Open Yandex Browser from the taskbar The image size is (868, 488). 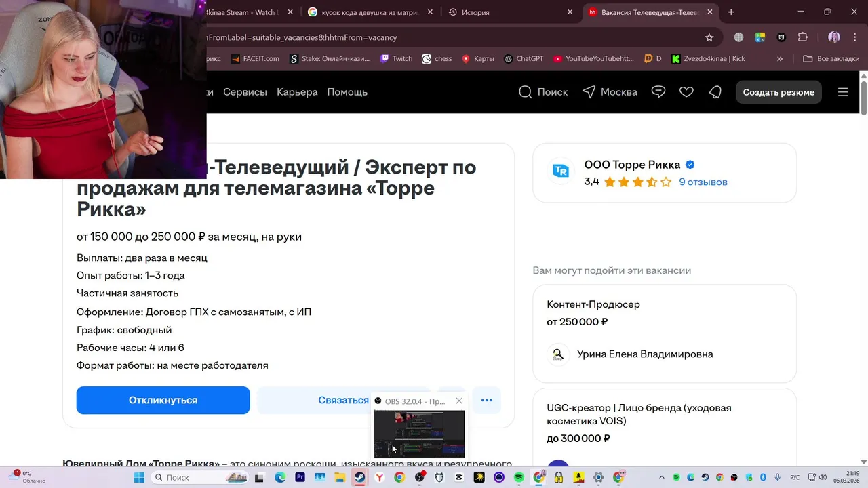(x=380, y=478)
